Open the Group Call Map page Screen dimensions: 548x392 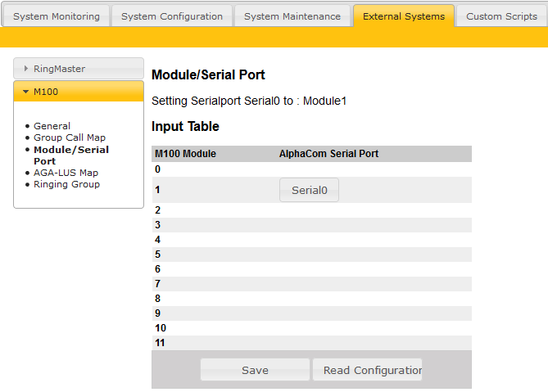tap(70, 137)
